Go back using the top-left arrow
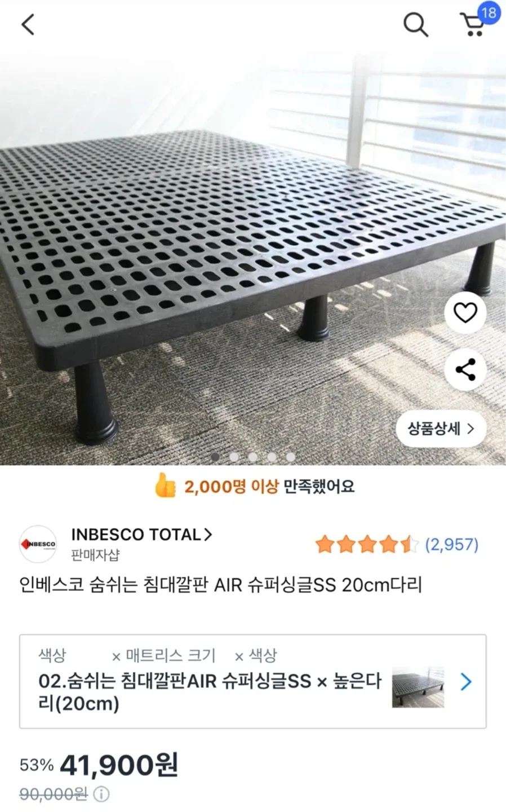Viewport: 506px width, 812px height. click(28, 25)
